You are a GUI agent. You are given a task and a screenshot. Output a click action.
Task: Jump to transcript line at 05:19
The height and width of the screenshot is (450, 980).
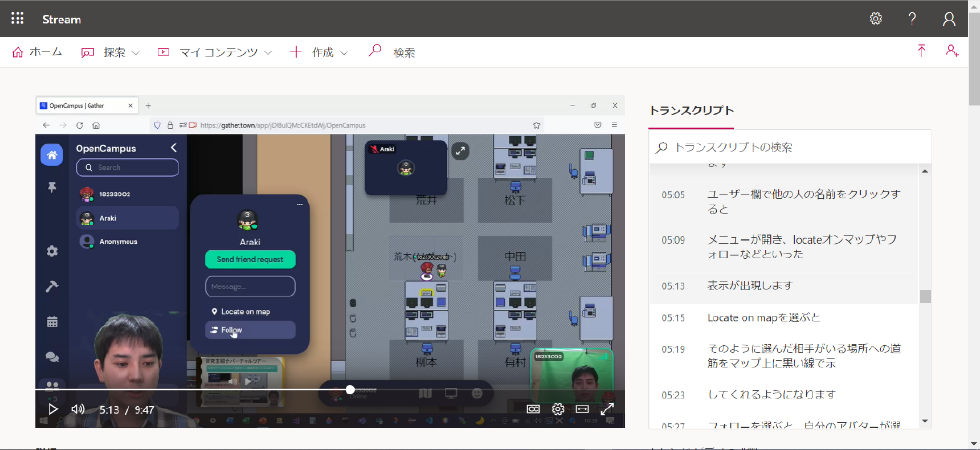[784, 356]
